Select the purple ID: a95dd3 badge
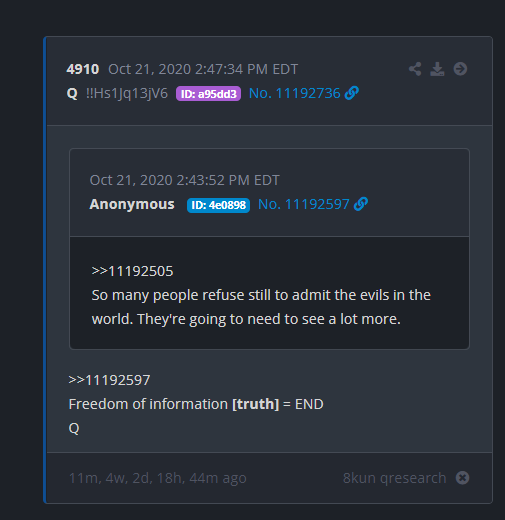Image resolution: width=505 pixels, height=520 pixels. click(x=208, y=94)
